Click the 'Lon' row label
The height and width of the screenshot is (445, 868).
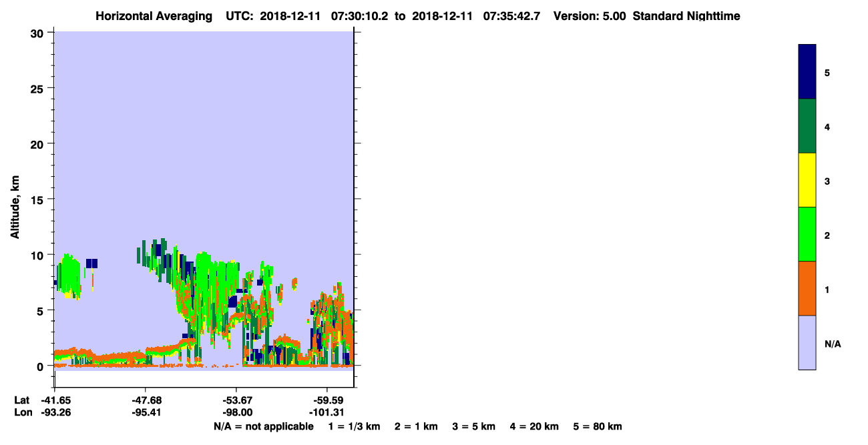click(22, 413)
